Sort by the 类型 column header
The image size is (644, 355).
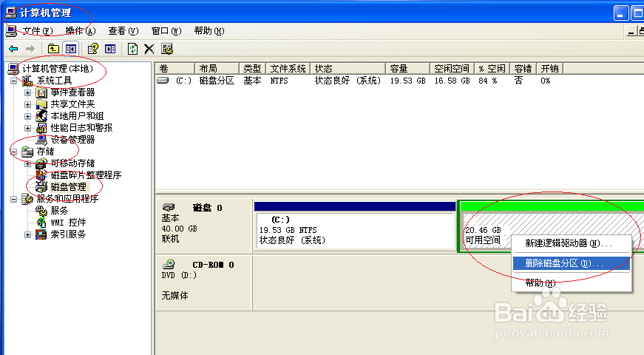pyautogui.click(x=253, y=69)
